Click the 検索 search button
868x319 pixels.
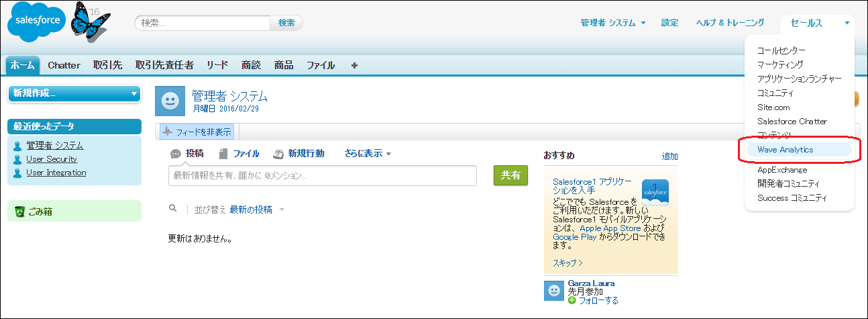[x=286, y=23]
